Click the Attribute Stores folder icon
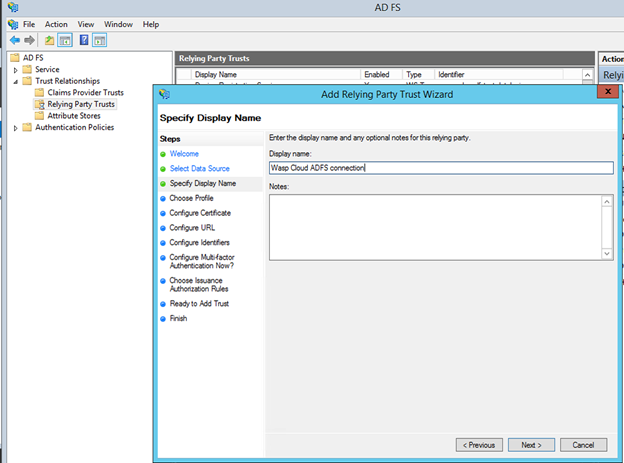 pyautogui.click(x=40, y=116)
